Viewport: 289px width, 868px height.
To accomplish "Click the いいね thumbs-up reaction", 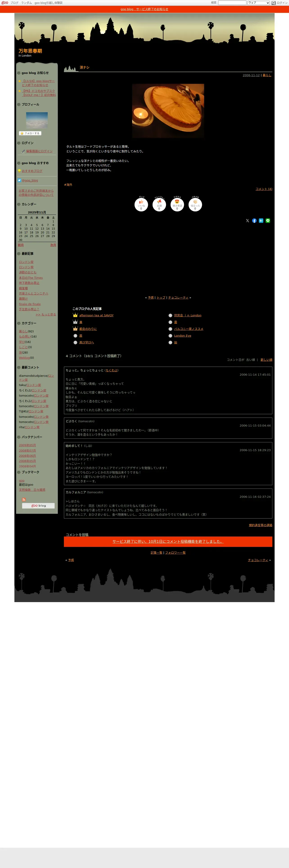I will click(141, 205).
